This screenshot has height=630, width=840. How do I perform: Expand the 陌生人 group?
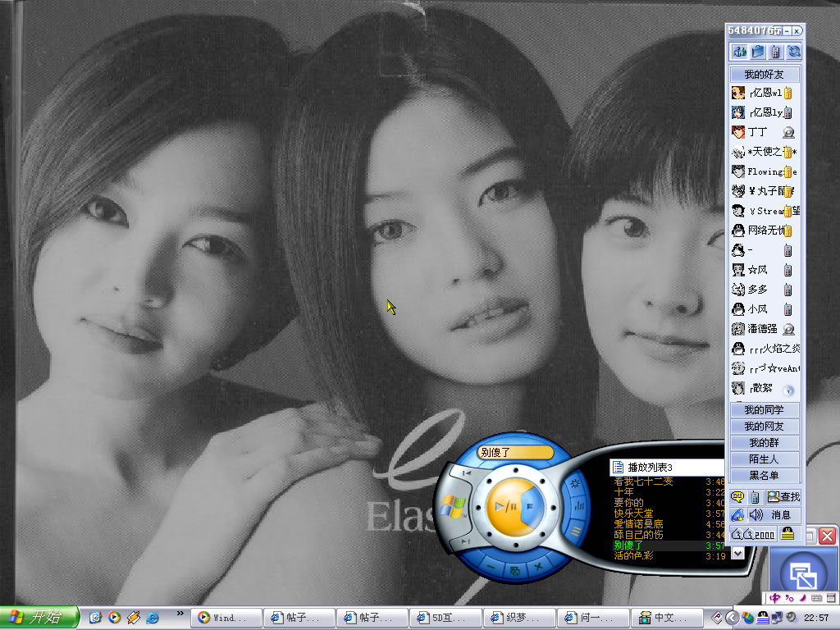765,459
